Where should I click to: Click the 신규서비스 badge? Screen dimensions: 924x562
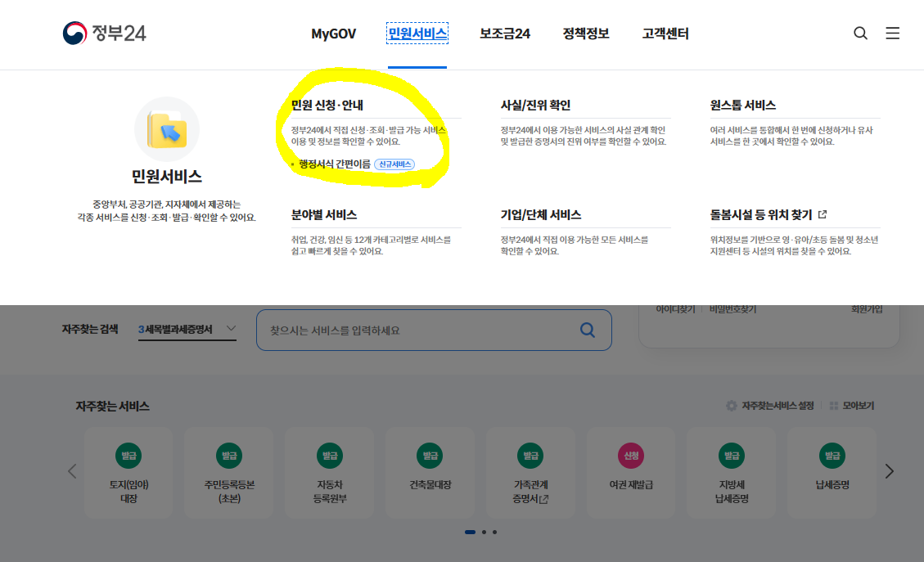tap(394, 164)
